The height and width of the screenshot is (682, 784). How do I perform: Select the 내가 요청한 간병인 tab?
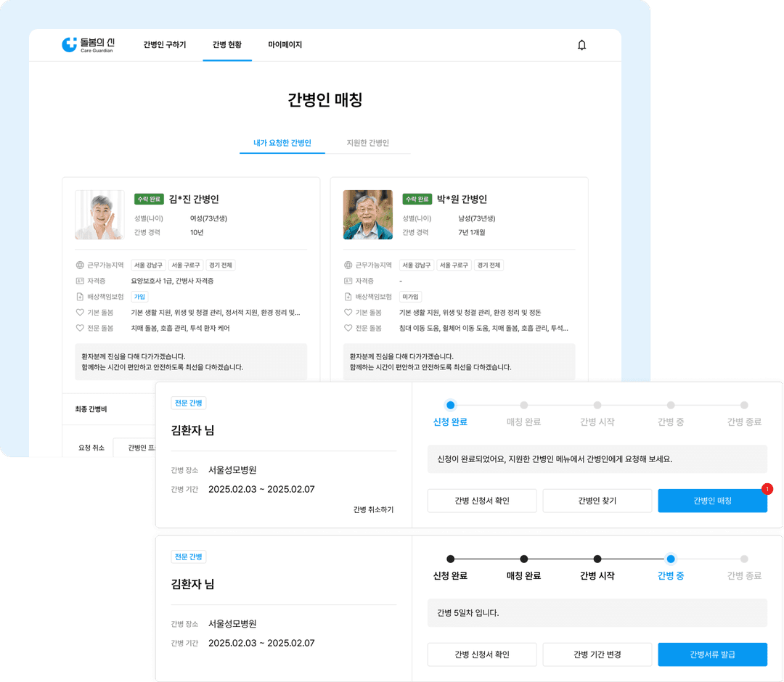pyautogui.click(x=282, y=143)
